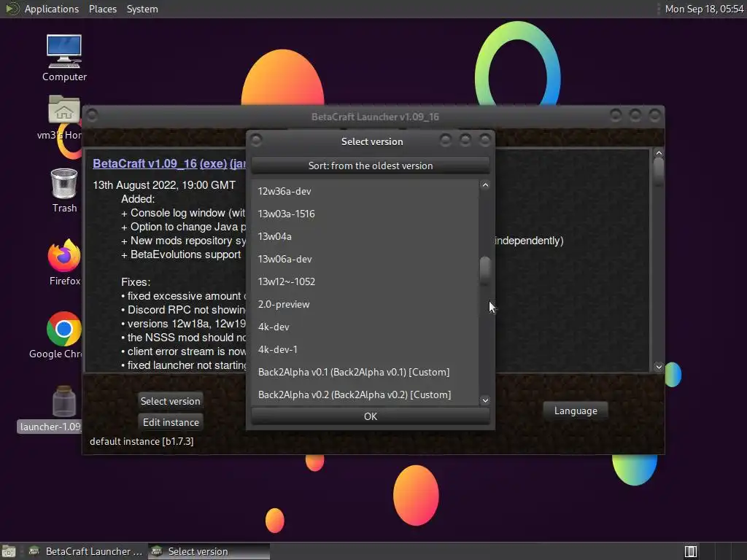747x560 pixels.
Task: Open the System menu
Action: tap(142, 9)
